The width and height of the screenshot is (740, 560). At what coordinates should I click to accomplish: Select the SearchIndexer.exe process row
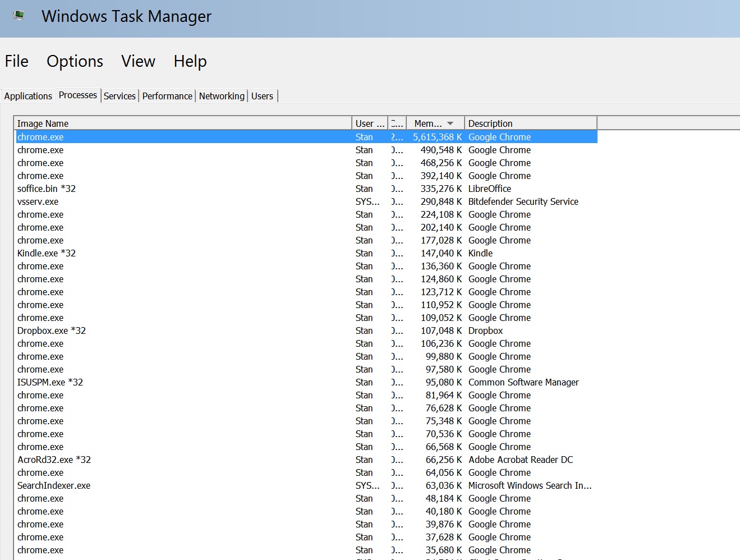click(54, 485)
